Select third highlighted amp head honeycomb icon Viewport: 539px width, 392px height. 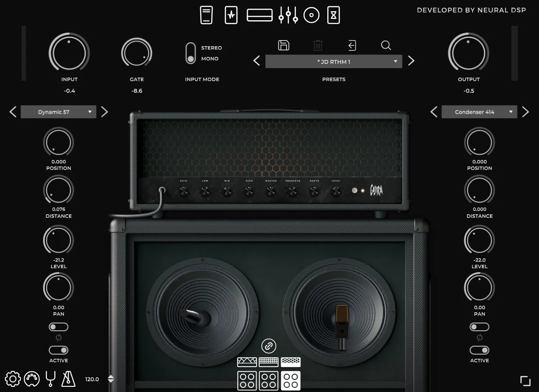click(x=291, y=362)
